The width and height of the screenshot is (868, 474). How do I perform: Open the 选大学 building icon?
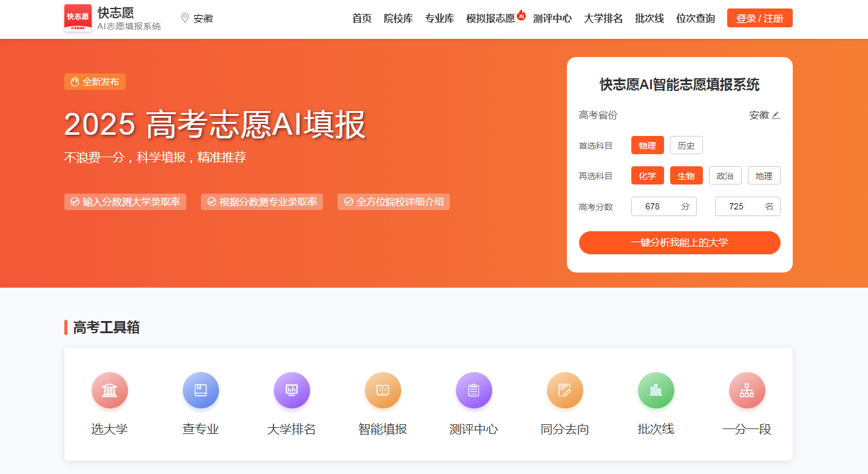pos(110,390)
